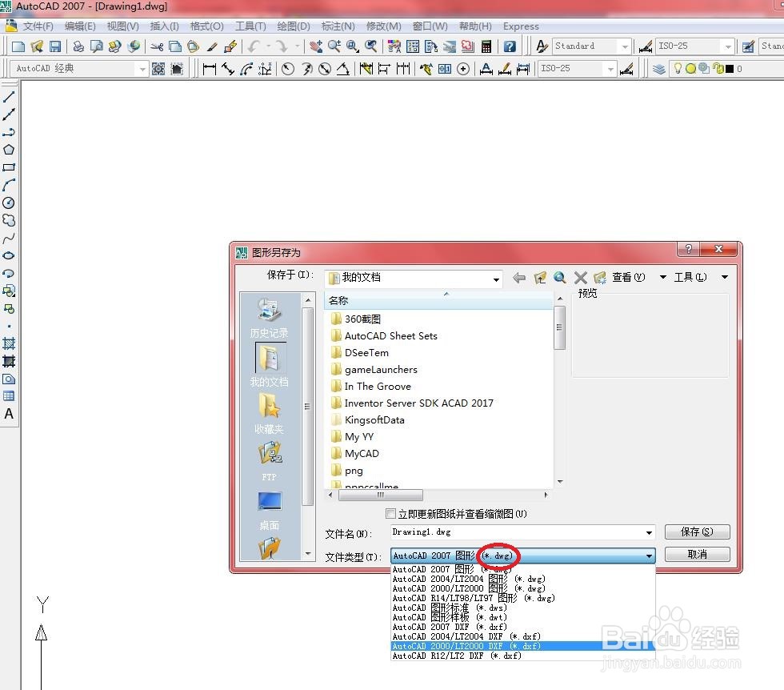
Task: Open the 修改(M) menu
Action: click(383, 26)
